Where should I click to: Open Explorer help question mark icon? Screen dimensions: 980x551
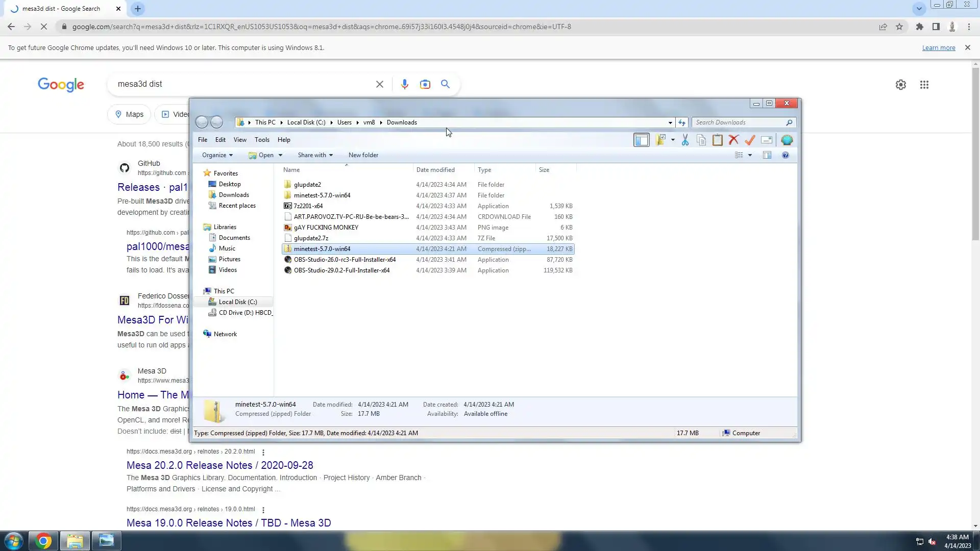tap(785, 155)
